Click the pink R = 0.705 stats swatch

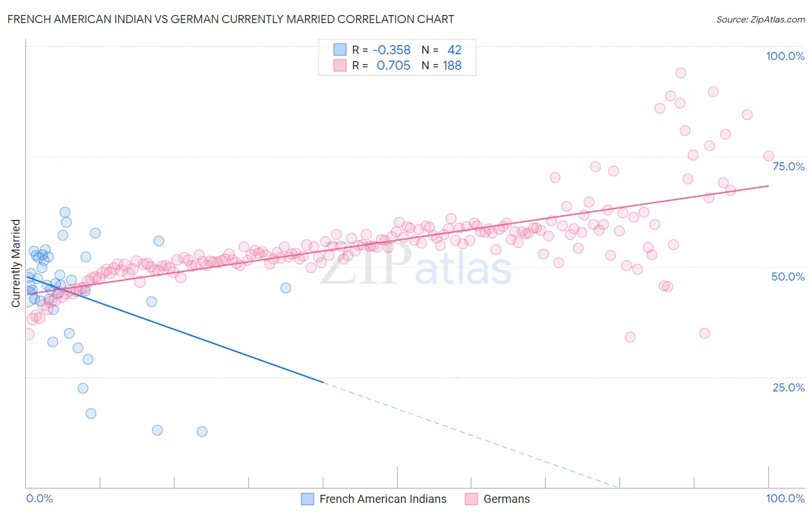pos(340,65)
